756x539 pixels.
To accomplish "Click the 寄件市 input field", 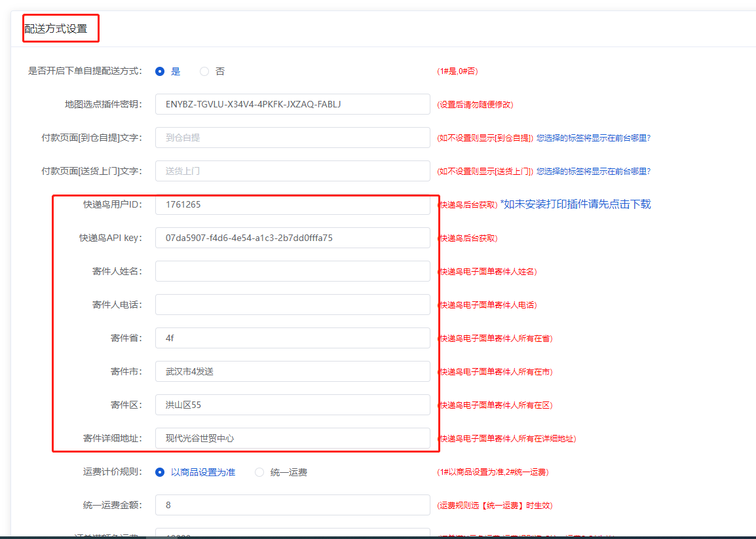I will tap(292, 371).
